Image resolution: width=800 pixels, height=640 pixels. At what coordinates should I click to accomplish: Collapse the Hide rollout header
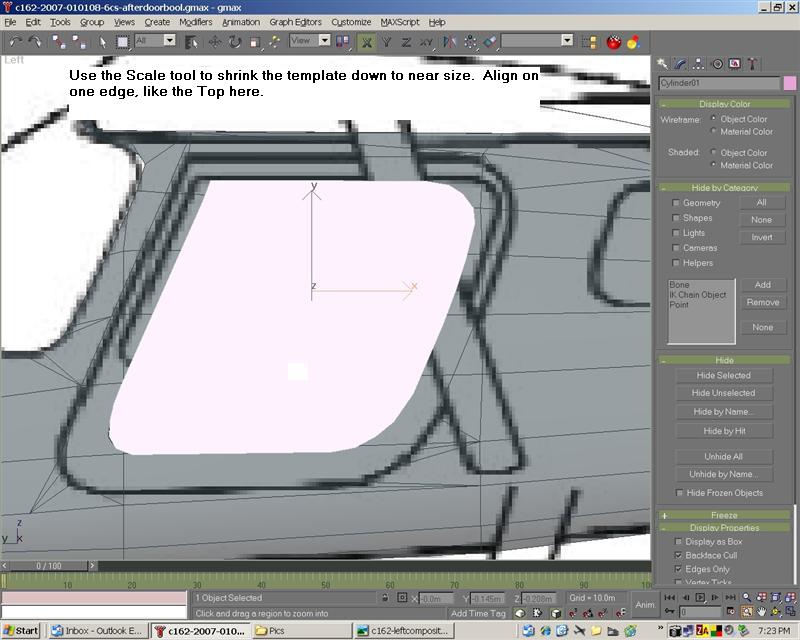724,360
